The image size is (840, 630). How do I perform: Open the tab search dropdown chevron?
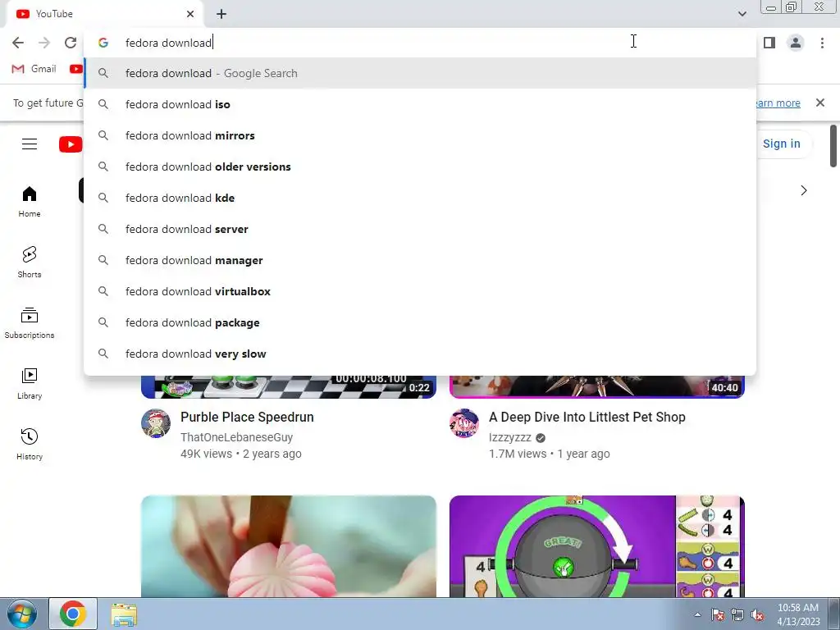tap(742, 14)
